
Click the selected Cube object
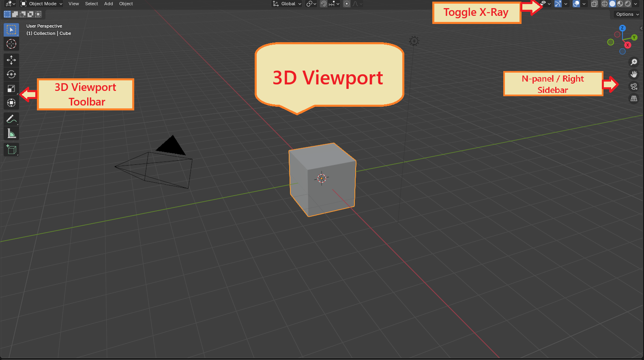point(322,179)
